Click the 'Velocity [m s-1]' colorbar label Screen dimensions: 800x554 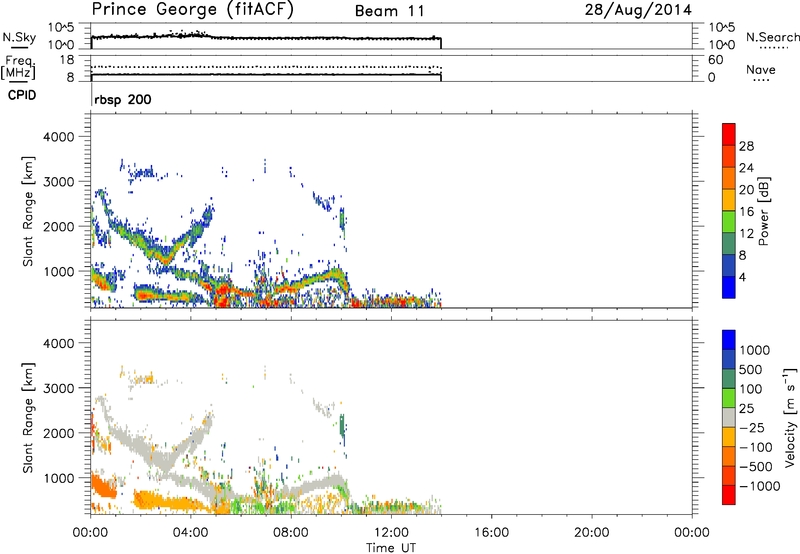click(790, 417)
